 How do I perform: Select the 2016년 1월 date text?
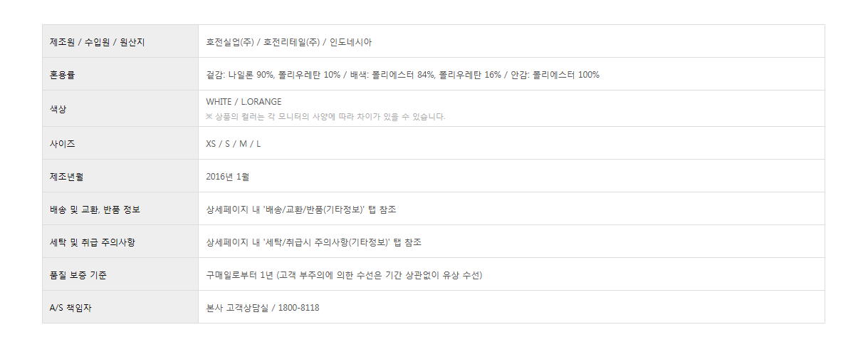[x=227, y=177]
